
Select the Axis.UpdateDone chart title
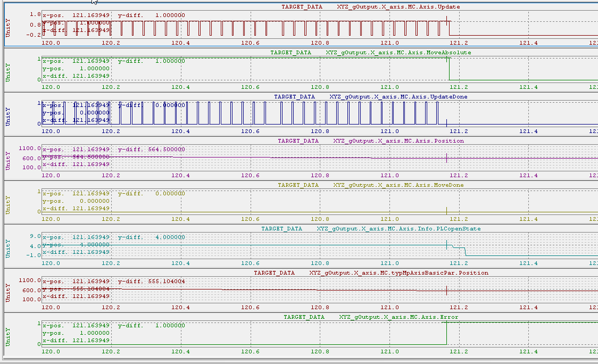point(371,97)
